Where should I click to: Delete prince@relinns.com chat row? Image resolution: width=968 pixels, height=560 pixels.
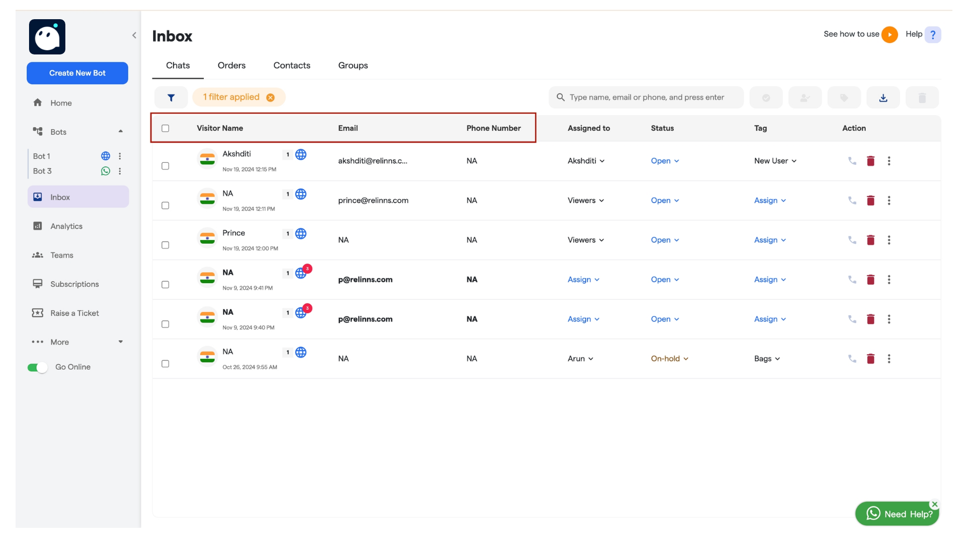[870, 201]
